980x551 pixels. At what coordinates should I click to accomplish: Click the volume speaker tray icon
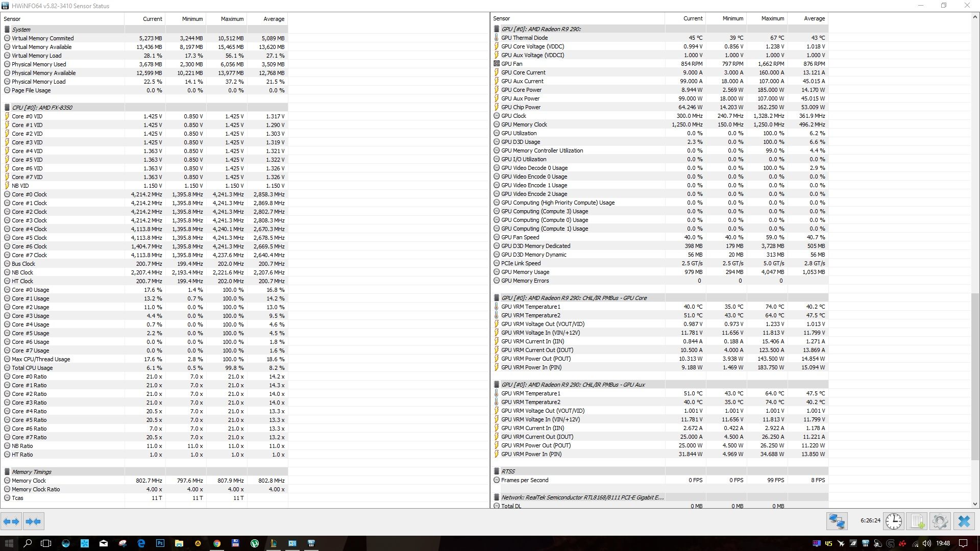click(x=927, y=543)
